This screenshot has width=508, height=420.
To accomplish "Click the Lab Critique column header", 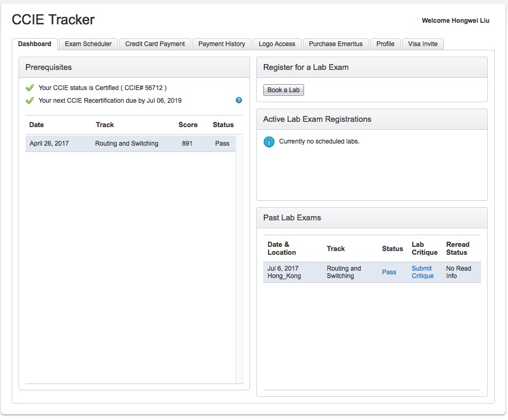I will click(x=424, y=248).
